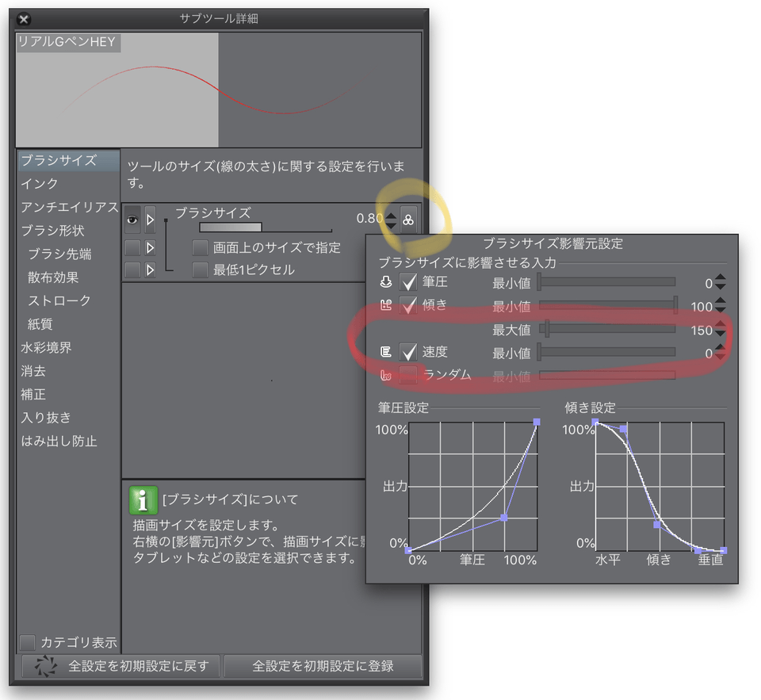The image size is (761, 700).
Task: Check 画面上のサイズで指定 option
Action: click(x=199, y=247)
